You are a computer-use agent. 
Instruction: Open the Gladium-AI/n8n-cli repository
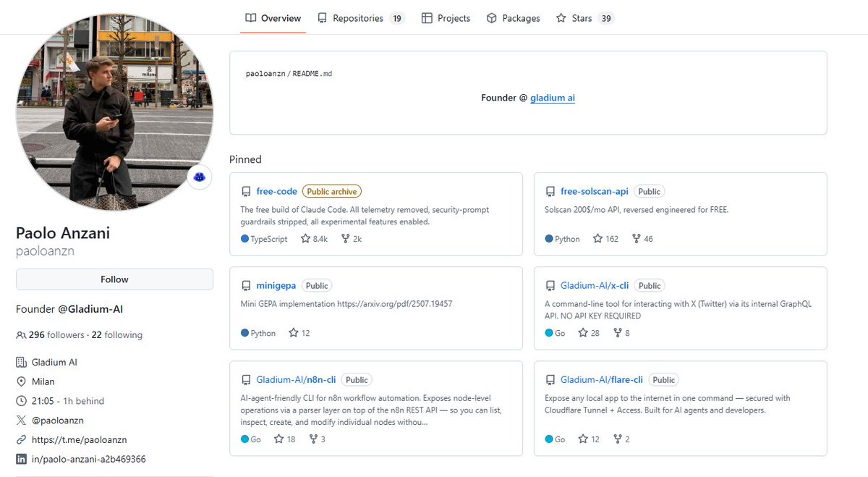point(297,379)
